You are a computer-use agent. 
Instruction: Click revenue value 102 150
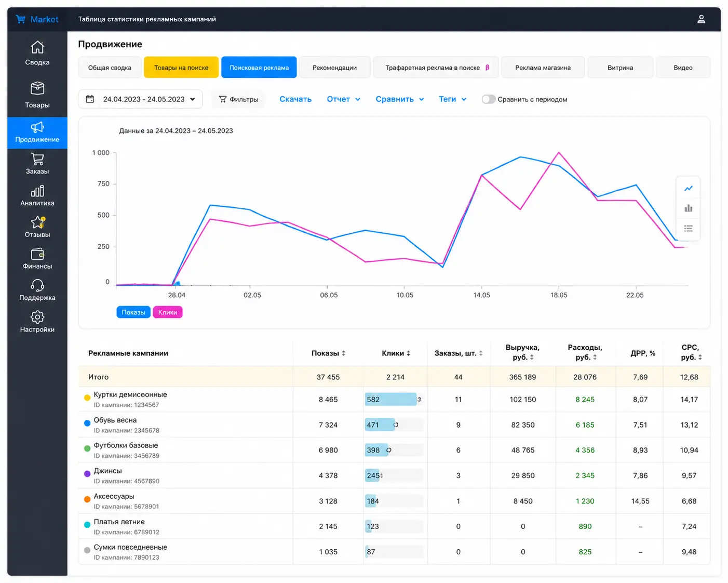pos(523,400)
